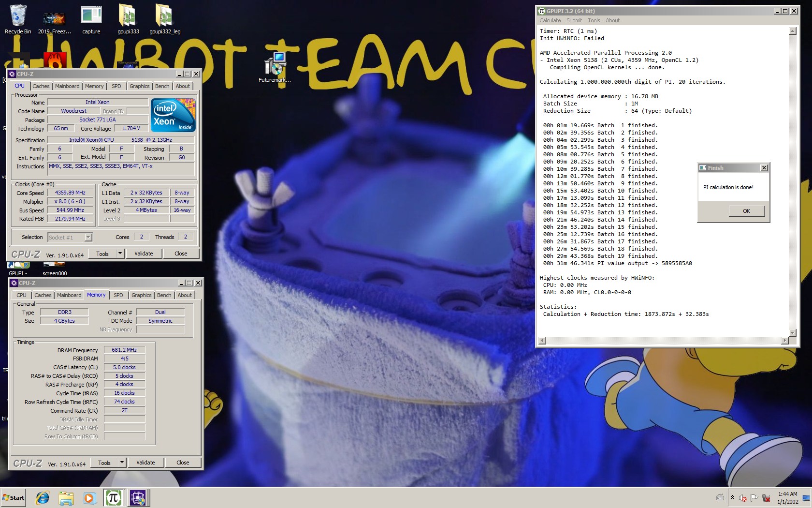Click Close button in CPU-Z Memory-tab window
Screen dimensions: 812x508
point(183,463)
